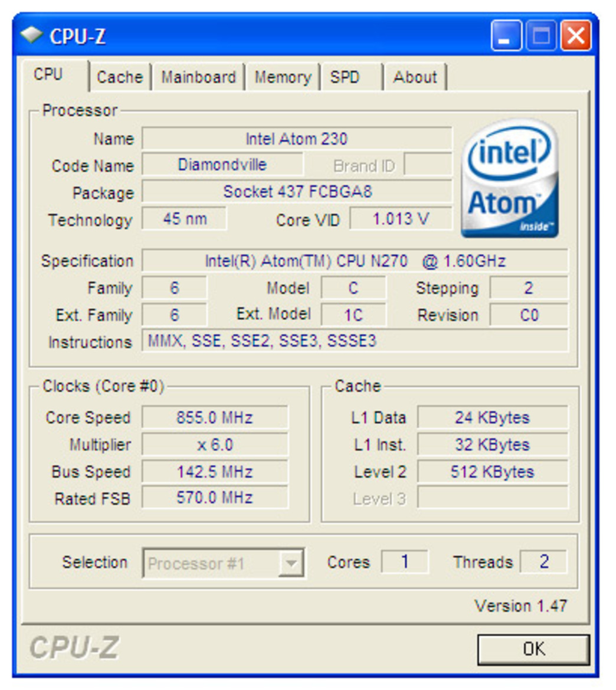This screenshot has width=616, height=690.
Task: Minimize the CPU-Z window
Action: pos(506,35)
